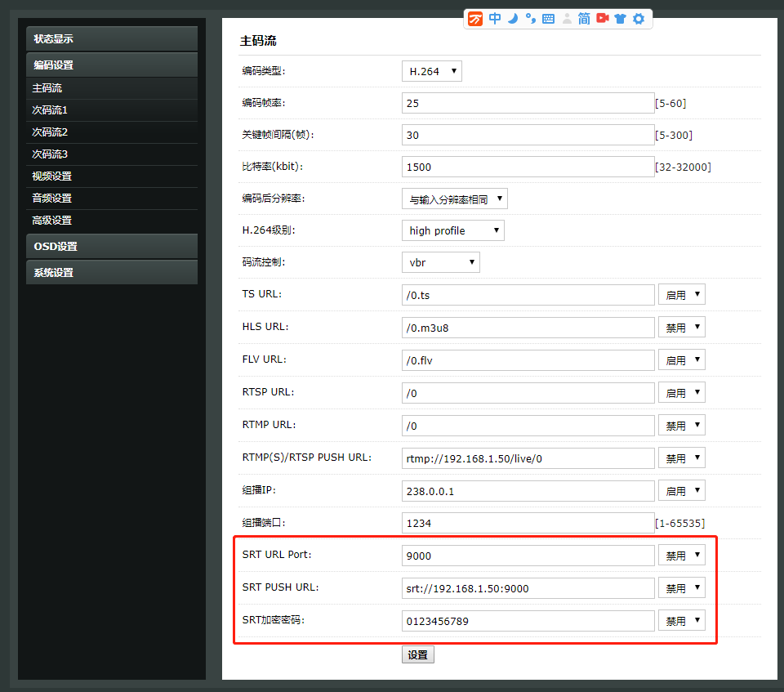Screen dimensions: 784x692
Task: Click the RTMP(S)/RTSP PUSH URL input field
Action: click(528, 458)
